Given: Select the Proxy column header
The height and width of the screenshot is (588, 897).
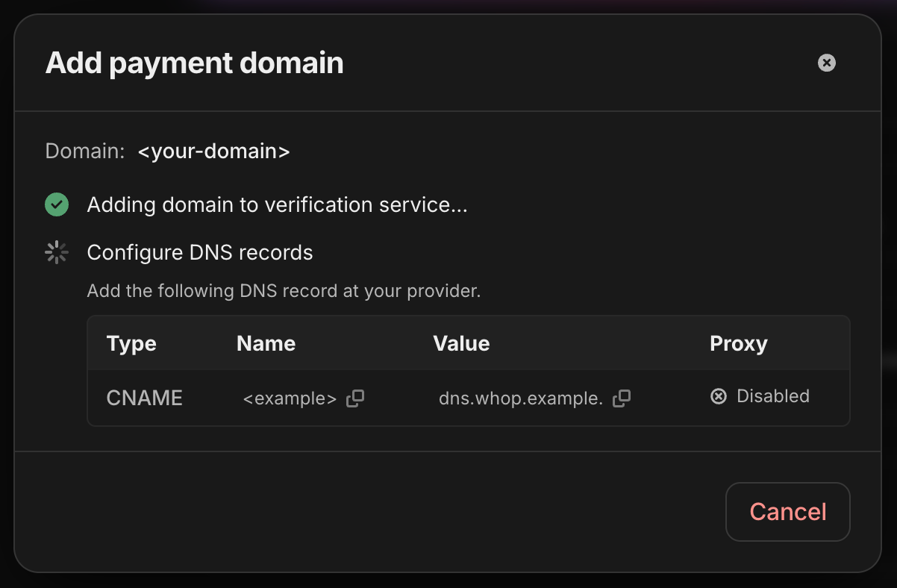Looking at the screenshot, I should tap(739, 343).
